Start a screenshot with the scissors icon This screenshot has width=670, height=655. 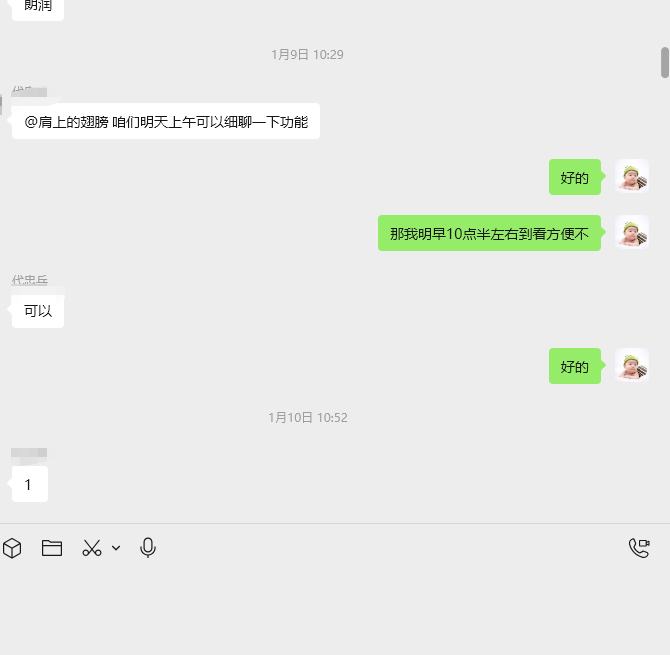click(x=91, y=548)
